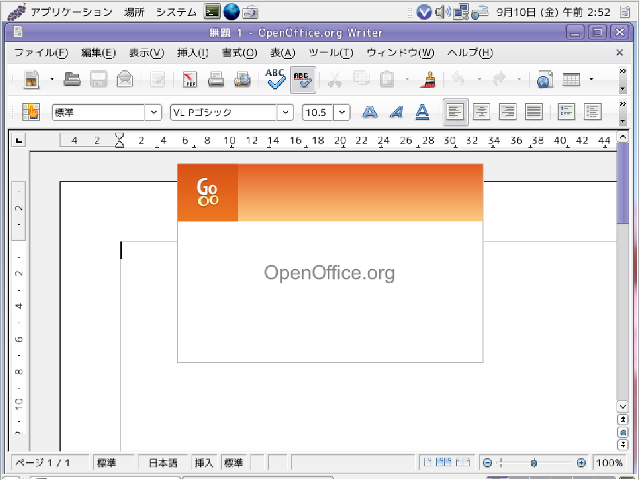Expand the Table size dropdown arrow

[x=591, y=79]
